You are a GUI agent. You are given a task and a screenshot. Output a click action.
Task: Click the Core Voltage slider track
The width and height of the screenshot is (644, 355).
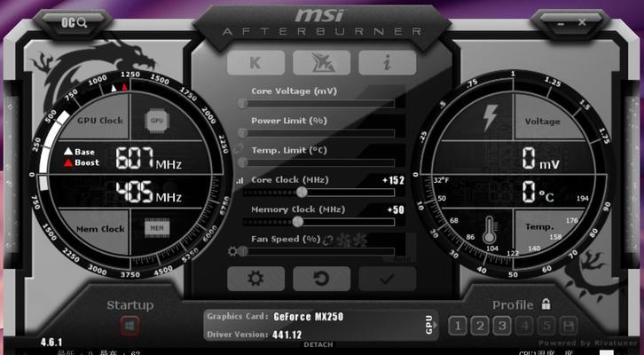point(318,104)
